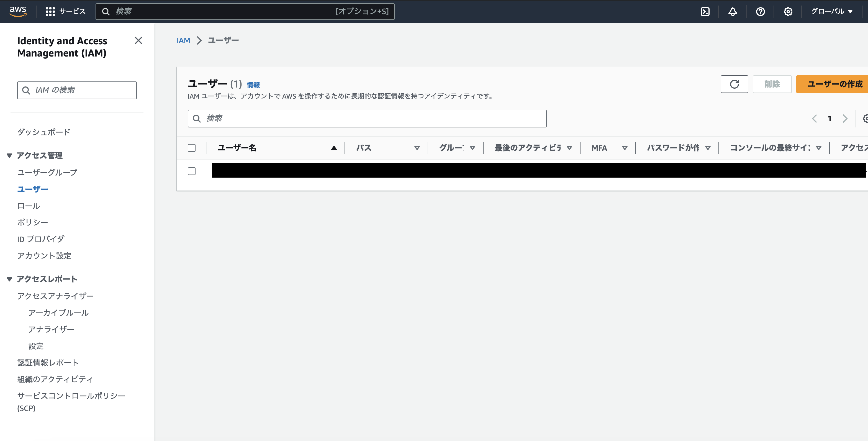Go to next page of users
The image size is (868, 441).
point(845,119)
